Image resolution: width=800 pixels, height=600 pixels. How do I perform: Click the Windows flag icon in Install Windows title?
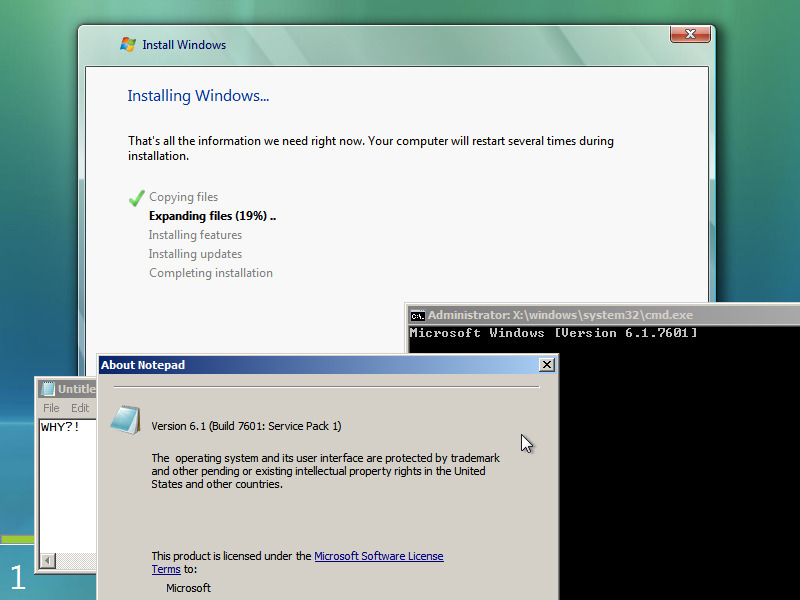[x=128, y=44]
